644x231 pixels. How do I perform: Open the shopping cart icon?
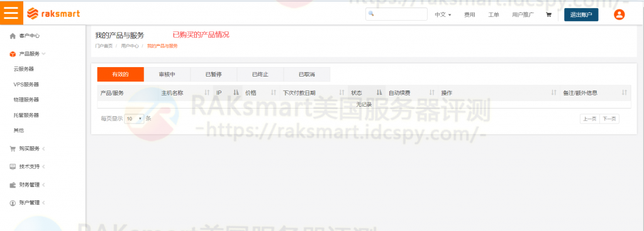click(x=548, y=14)
